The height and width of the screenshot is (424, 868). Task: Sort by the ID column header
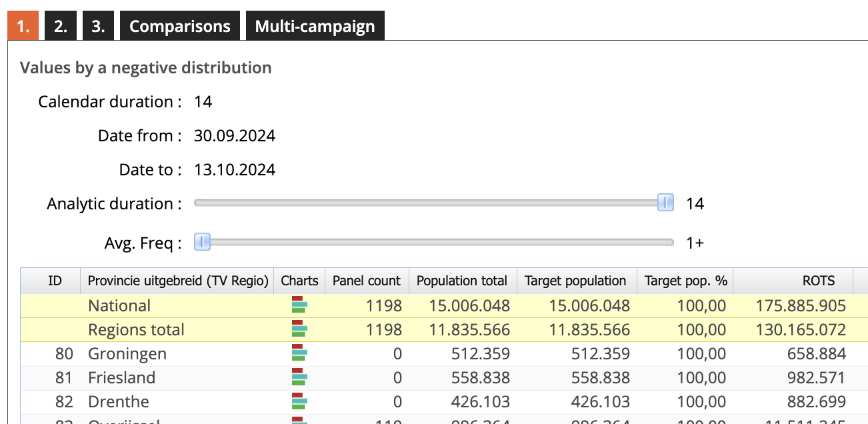pos(55,281)
